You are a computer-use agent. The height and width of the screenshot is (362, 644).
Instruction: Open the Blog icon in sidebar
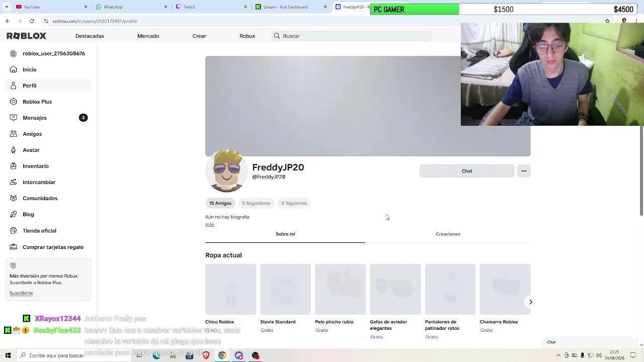tap(14, 214)
